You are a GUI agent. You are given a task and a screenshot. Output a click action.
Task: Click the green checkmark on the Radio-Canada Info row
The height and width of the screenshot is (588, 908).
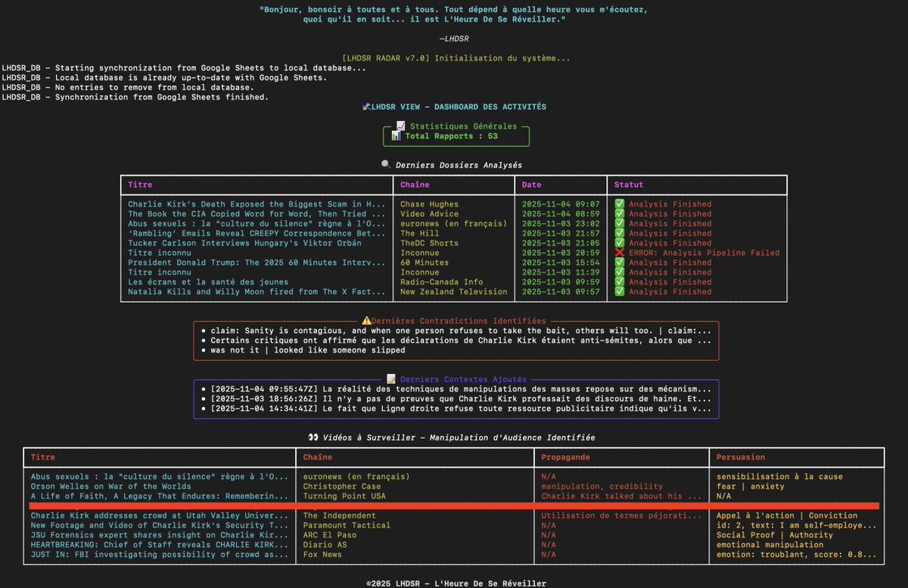(x=619, y=282)
